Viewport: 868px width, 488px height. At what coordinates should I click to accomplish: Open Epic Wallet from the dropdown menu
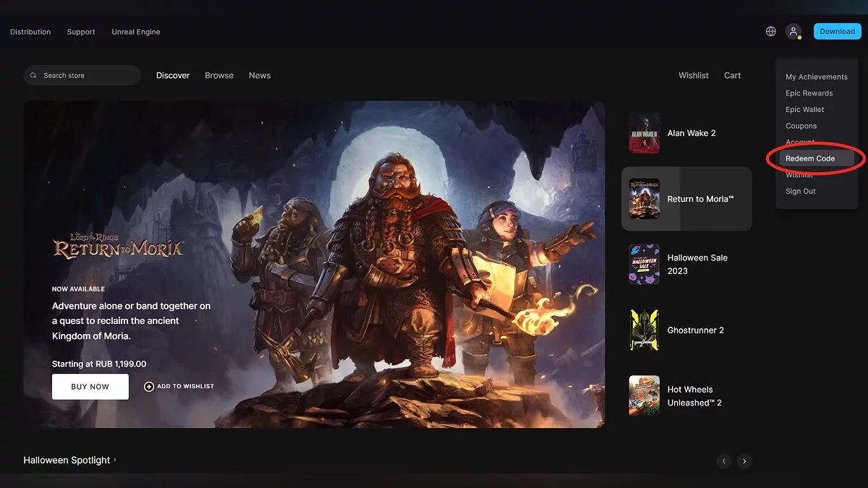(804, 110)
